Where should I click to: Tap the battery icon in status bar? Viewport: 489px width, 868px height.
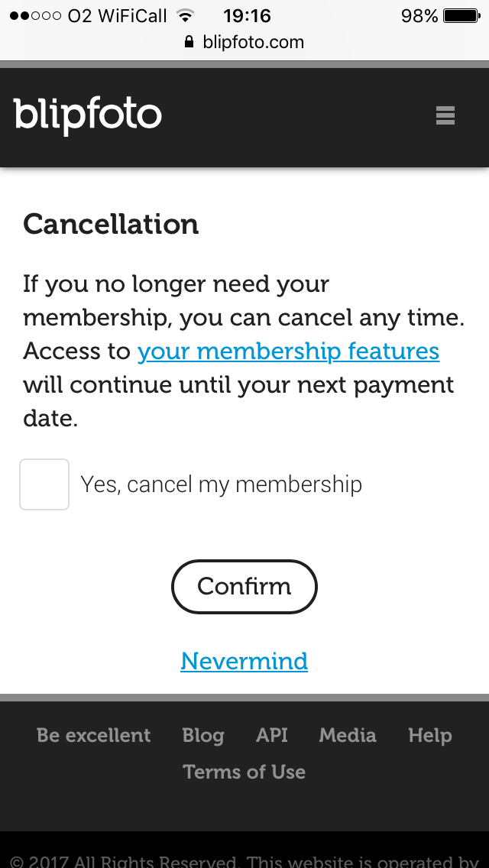tap(461, 15)
